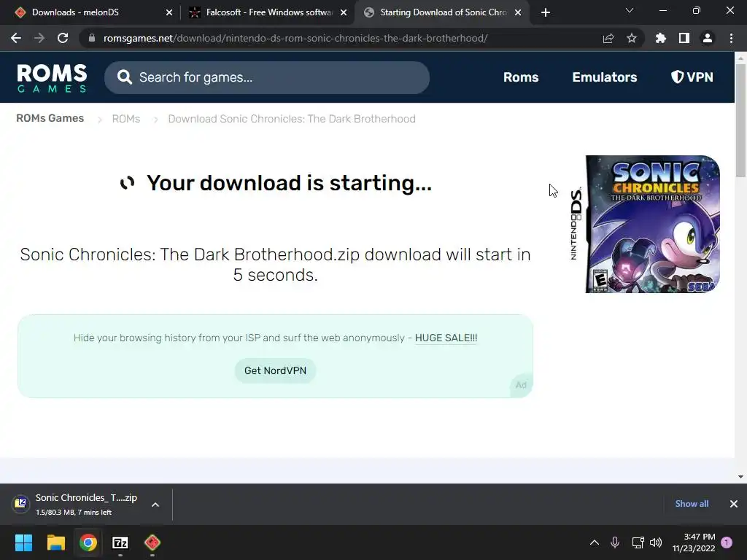This screenshot has height=560, width=747.
Task: Close the downloads bar
Action: 734,504
